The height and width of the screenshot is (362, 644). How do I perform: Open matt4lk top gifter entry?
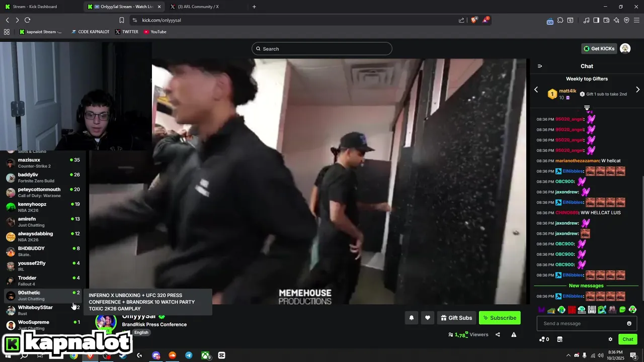pyautogui.click(x=562, y=94)
